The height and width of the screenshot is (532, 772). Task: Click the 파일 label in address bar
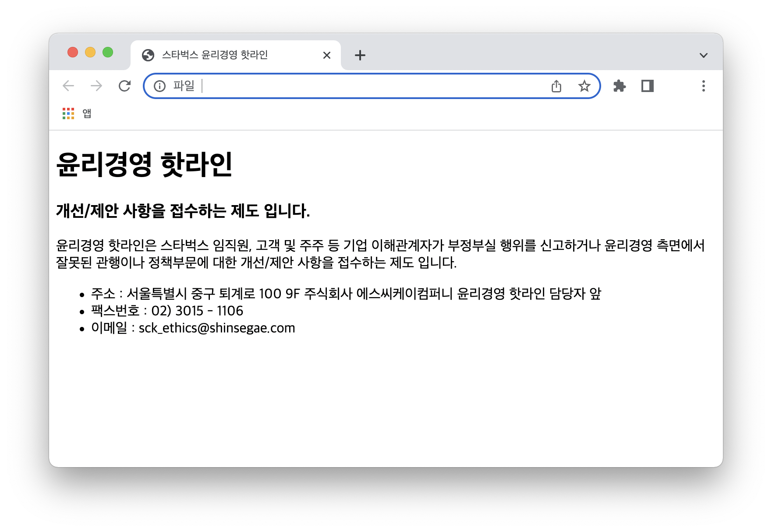pos(184,86)
